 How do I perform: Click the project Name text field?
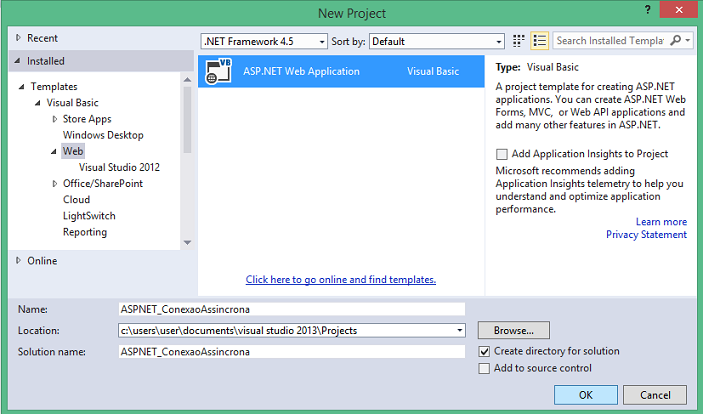292,309
